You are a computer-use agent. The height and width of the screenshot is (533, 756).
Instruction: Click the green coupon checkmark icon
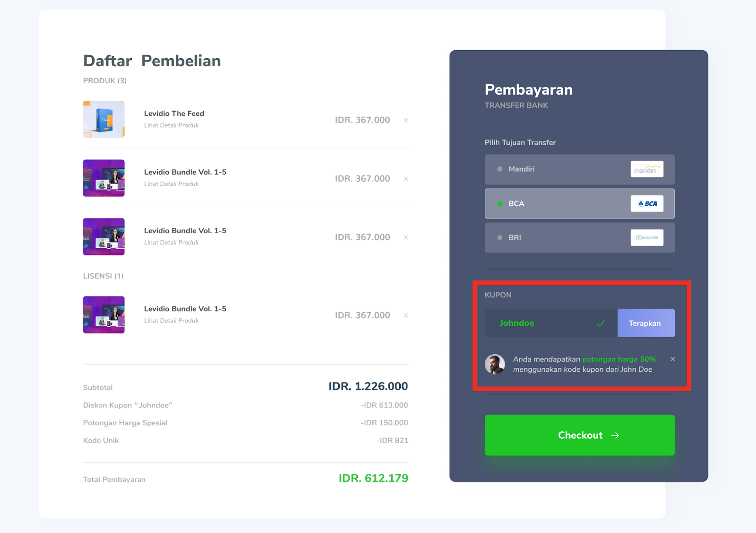pyautogui.click(x=601, y=323)
